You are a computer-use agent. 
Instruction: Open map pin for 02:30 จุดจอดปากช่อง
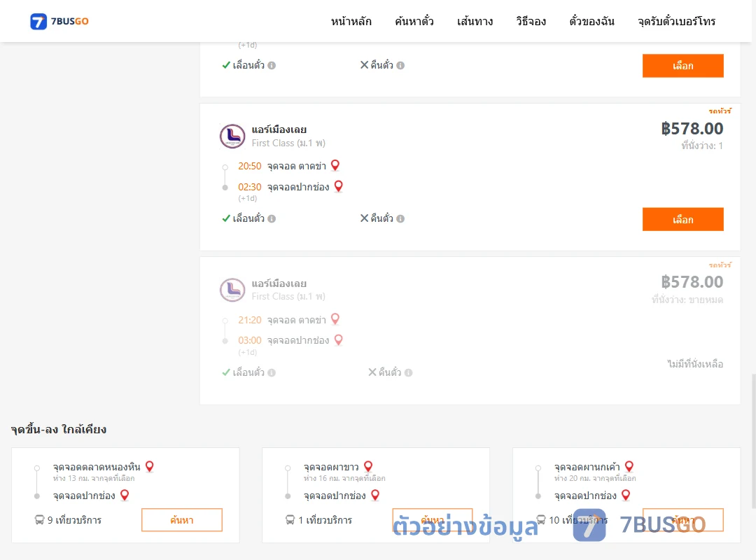pos(339,186)
